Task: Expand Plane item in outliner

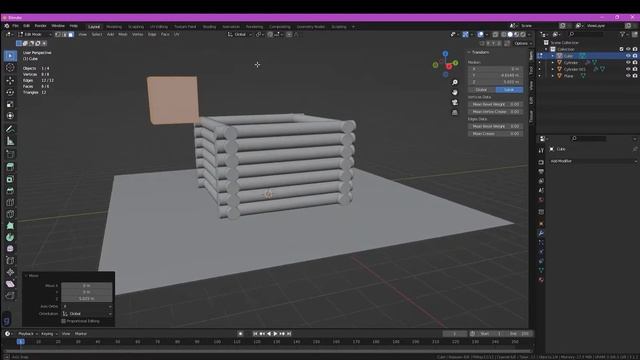Action: (553, 76)
